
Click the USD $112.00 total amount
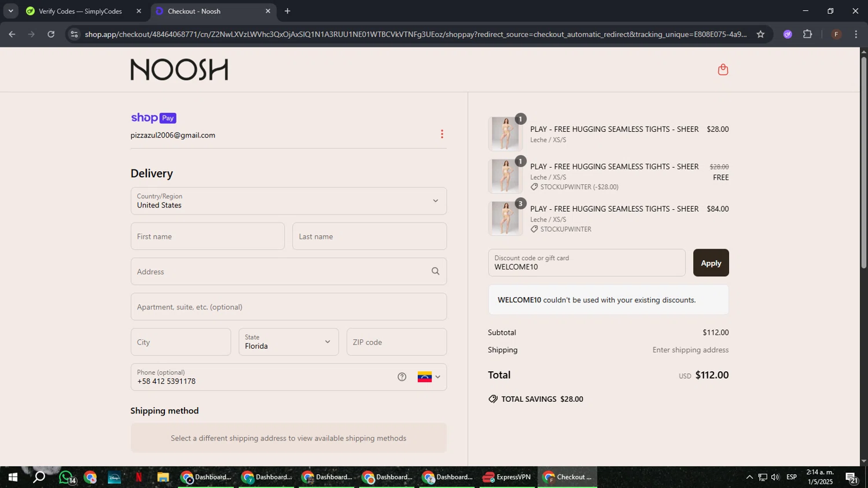[x=704, y=375]
